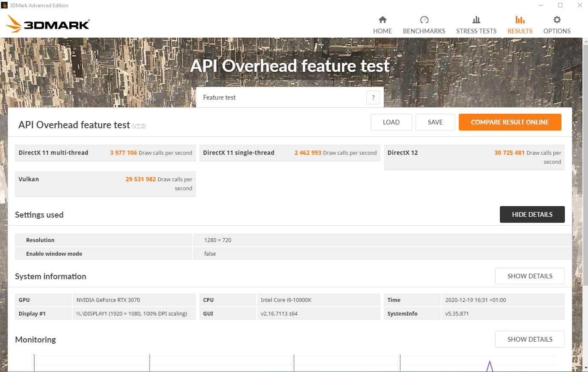The height and width of the screenshot is (372, 588).
Task: Expand Monitoring details section
Action: point(530,340)
